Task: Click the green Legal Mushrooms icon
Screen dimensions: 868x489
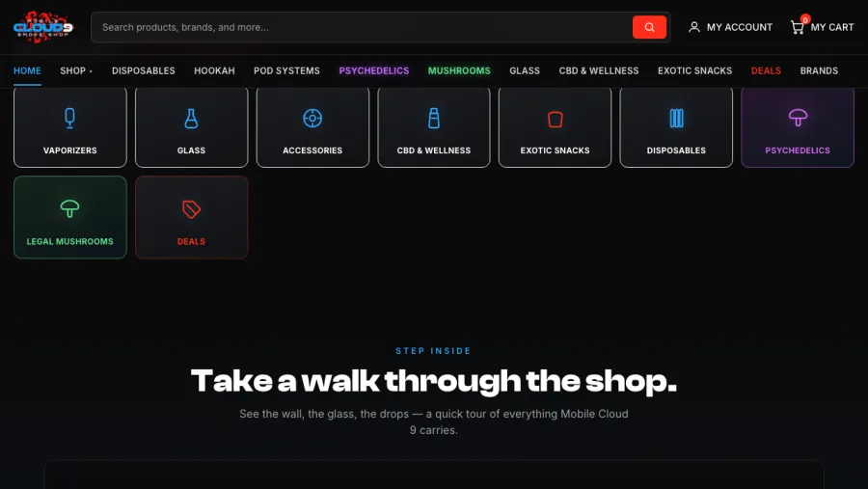Action: [x=69, y=208]
